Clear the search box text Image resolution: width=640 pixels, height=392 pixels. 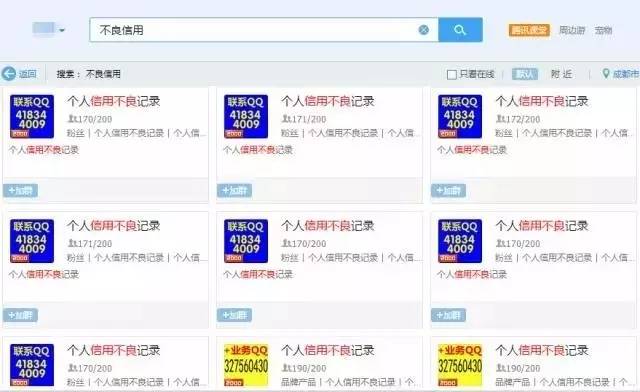click(x=424, y=30)
